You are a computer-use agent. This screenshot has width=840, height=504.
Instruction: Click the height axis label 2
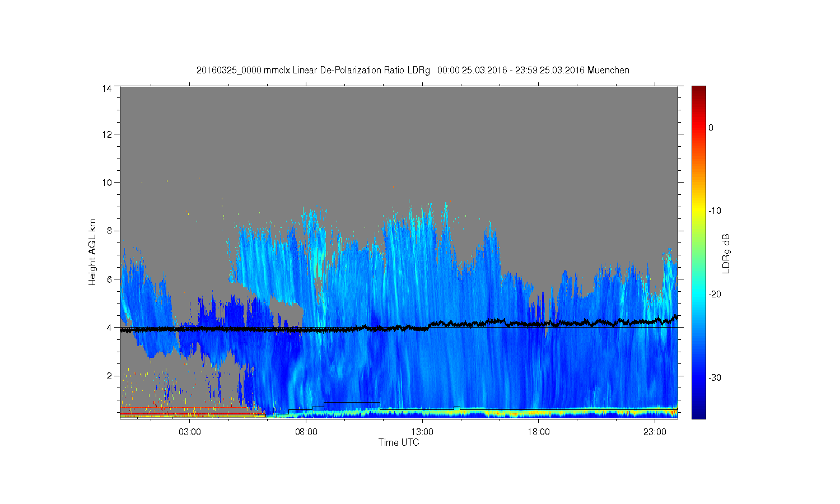tap(109, 376)
